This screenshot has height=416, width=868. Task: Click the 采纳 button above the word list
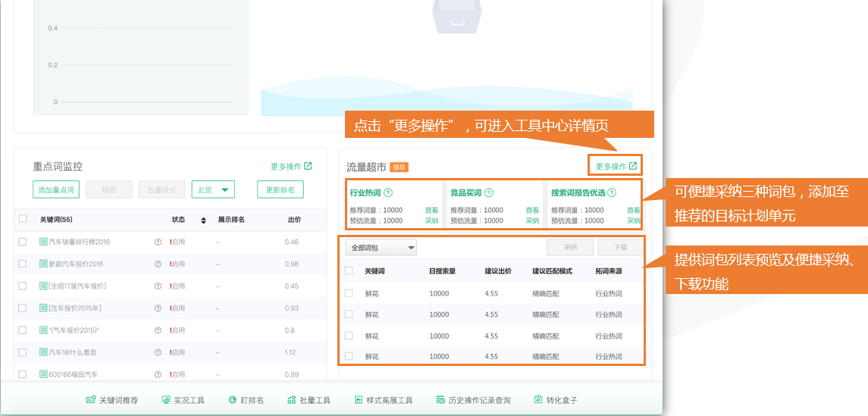click(x=570, y=247)
